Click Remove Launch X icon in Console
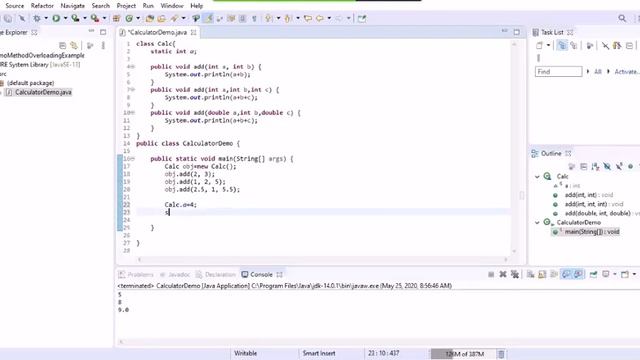The height and width of the screenshot is (360, 640). (503, 274)
